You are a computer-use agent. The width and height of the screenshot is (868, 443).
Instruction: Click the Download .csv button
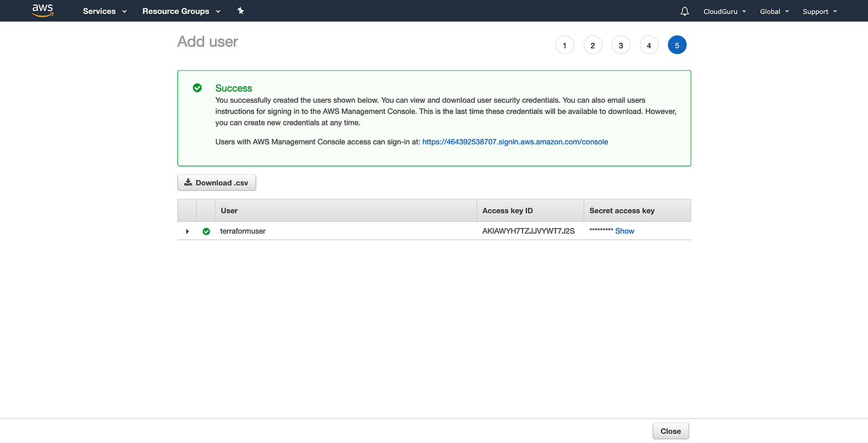click(x=216, y=182)
